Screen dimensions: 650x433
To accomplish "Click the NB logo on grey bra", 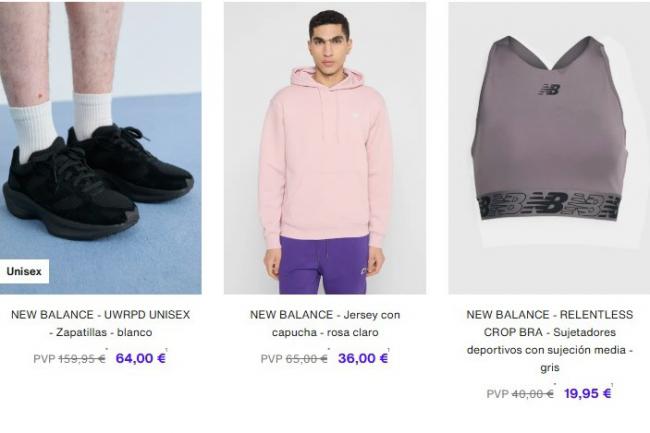I will tap(549, 90).
